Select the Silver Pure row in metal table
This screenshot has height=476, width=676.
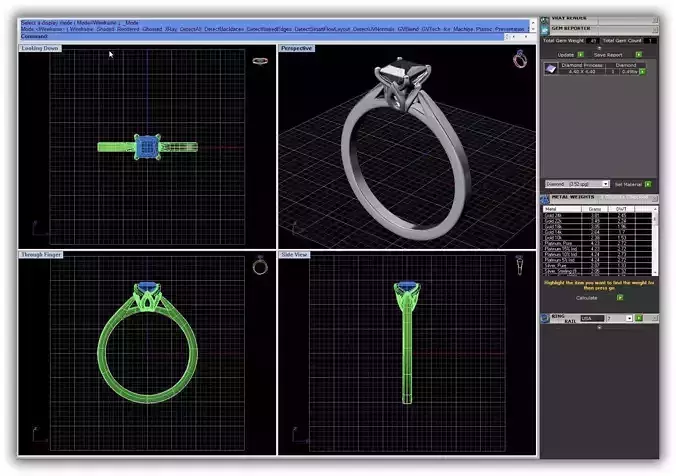[597, 266]
